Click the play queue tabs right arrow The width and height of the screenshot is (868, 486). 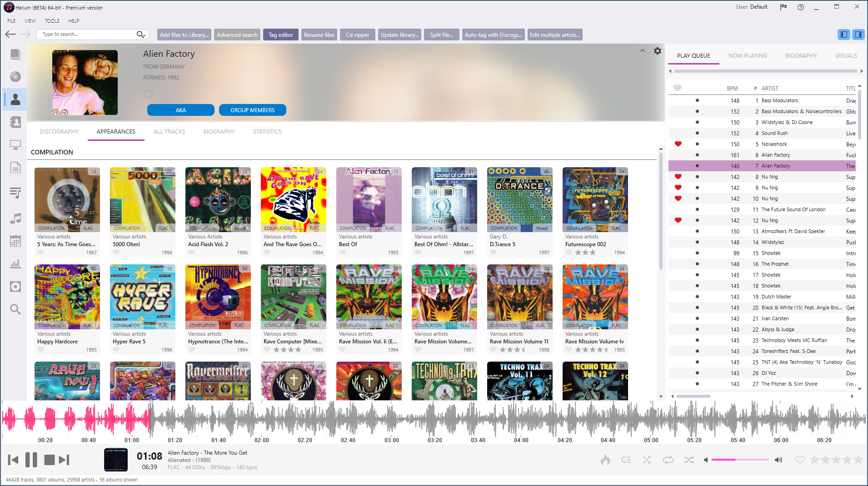862,71
